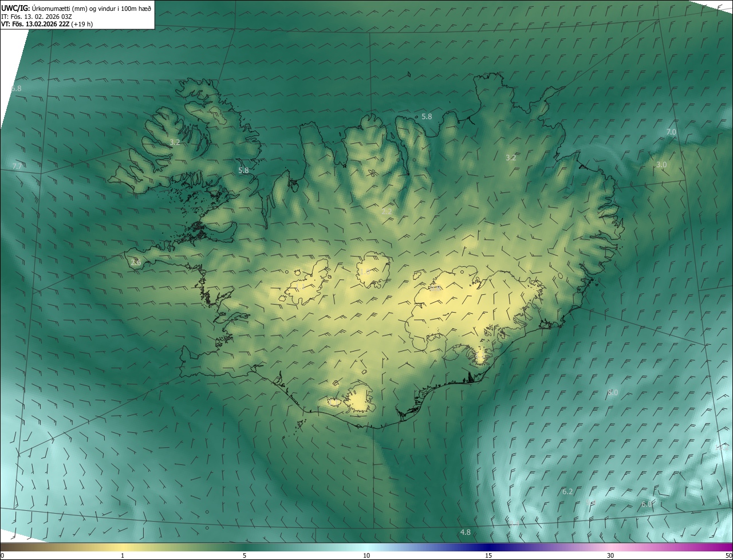Click the title "UWC/IG: Úrkomumætti (mm) og vindur"

[76, 8]
